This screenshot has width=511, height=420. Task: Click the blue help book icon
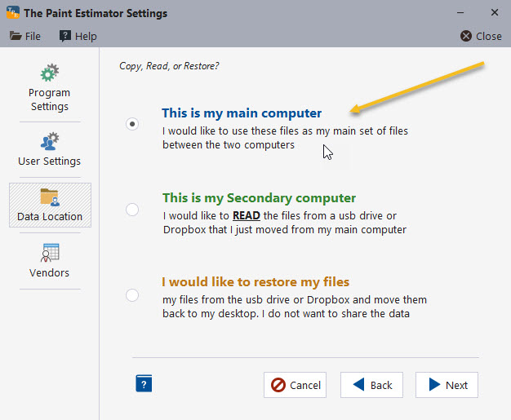click(x=144, y=383)
